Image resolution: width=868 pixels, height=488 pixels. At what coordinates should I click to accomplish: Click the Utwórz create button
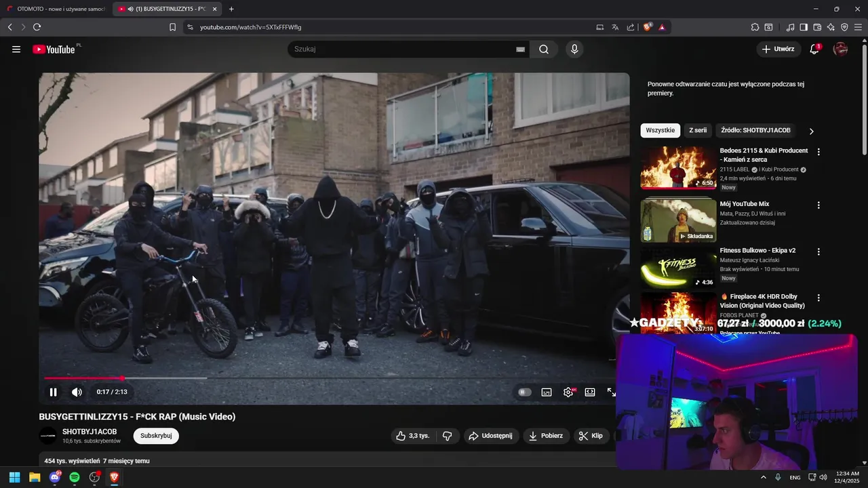(778, 49)
